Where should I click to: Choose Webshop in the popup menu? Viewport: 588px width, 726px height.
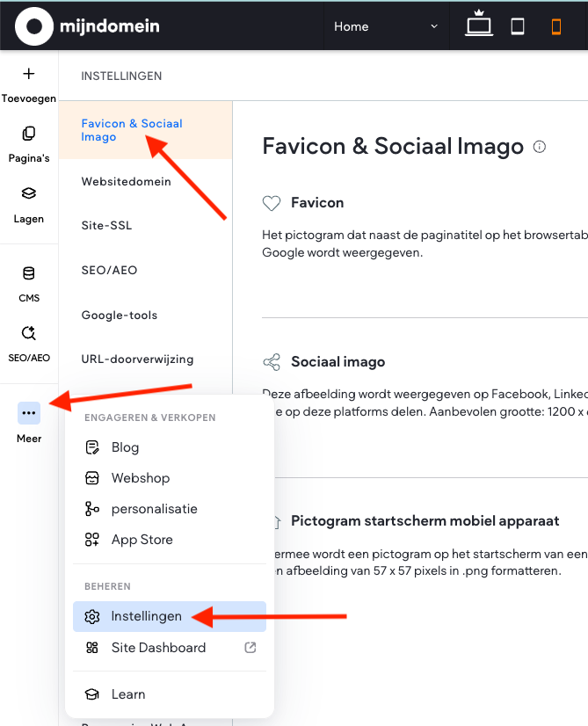[x=140, y=478]
